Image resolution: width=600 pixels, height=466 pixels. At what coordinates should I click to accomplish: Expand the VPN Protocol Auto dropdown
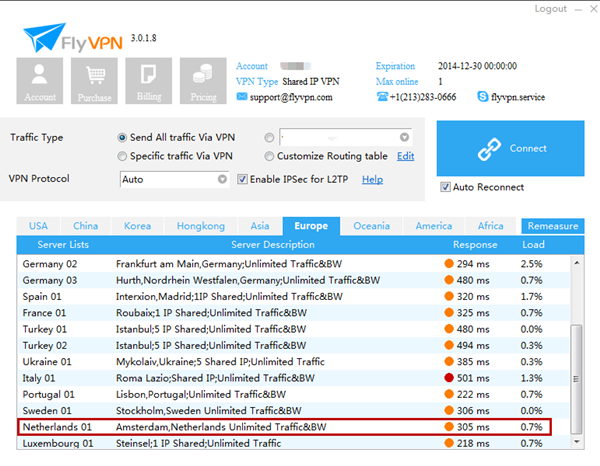coord(222,179)
